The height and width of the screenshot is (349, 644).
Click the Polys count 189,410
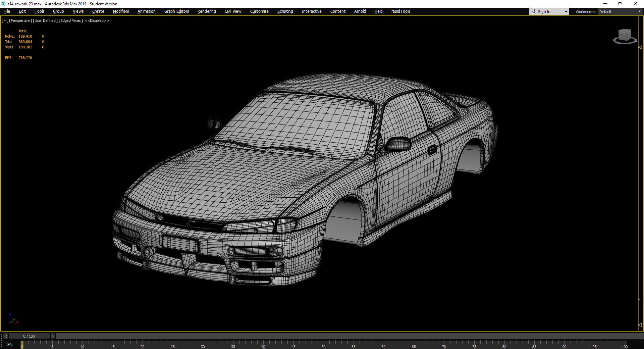pos(25,37)
